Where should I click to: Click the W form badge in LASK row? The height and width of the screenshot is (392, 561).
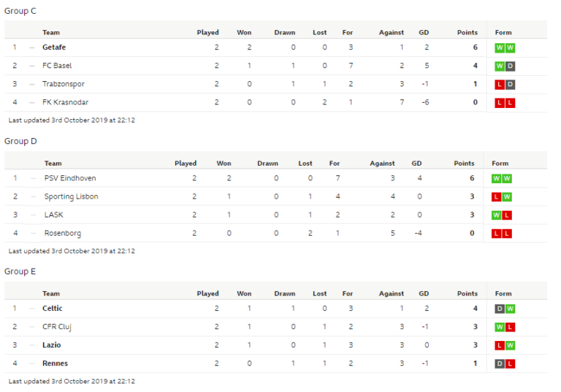point(497,215)
